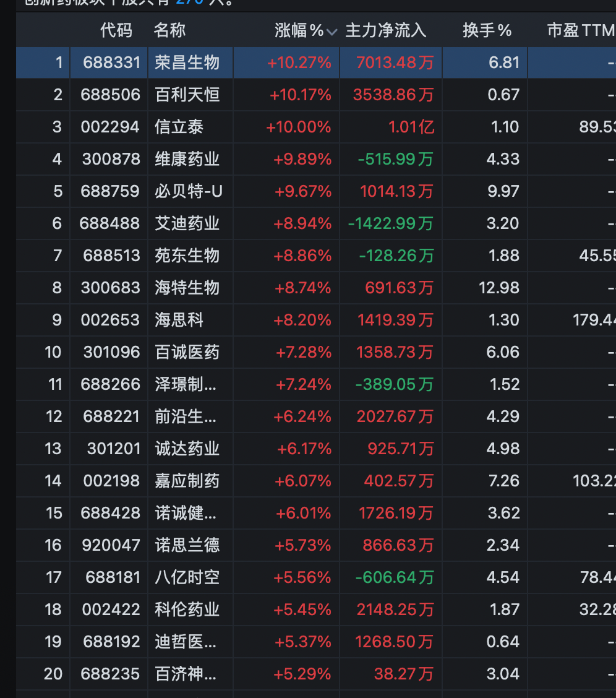Screen dimensions: 616x698
Task: Click the 市盈TTM column header
Action: [x=581, y=30]
